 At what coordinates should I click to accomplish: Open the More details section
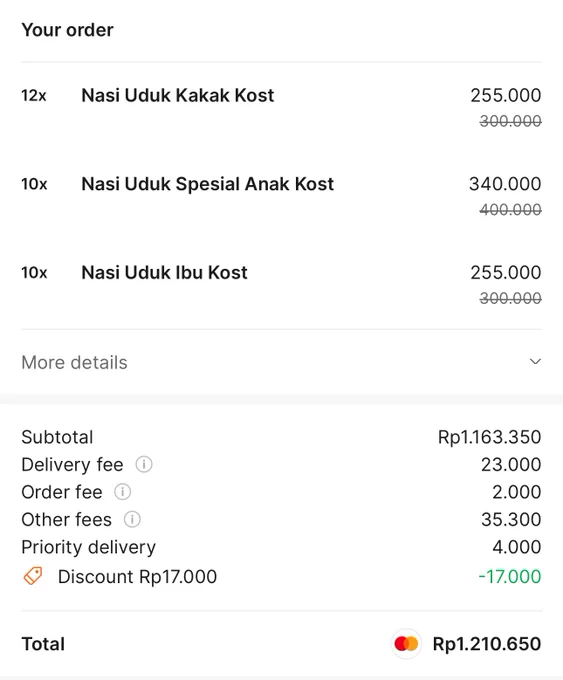[282, 362]
